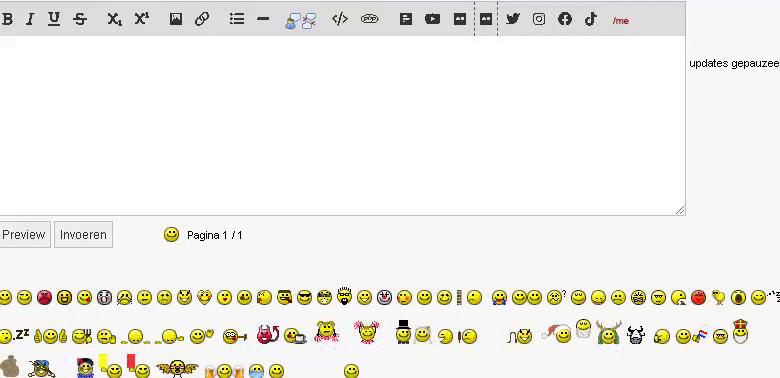Apply strikethrough formatting
Image resolution: width=780 pixels, height=378 pixels.
80,19
